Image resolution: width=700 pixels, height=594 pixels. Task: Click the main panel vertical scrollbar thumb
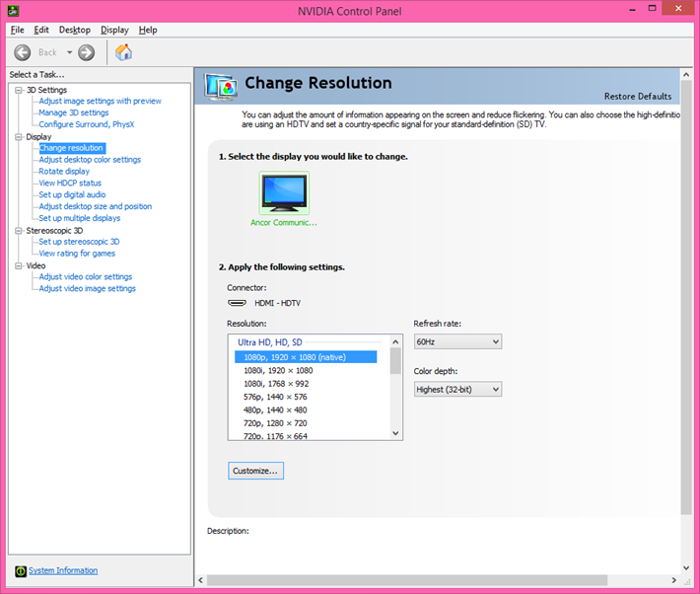pyautogui.click(x=686, y=298)
